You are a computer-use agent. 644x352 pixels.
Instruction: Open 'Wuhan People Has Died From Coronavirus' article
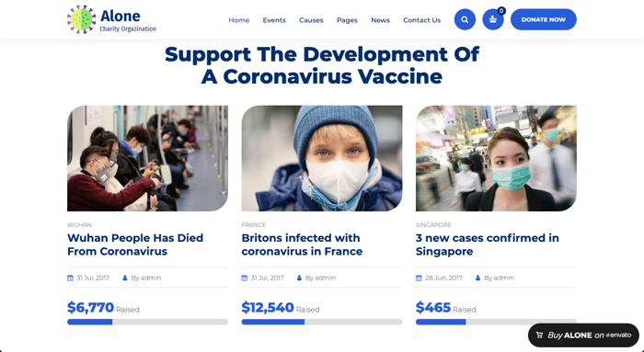pyautogui.click(x=135, y=244)
